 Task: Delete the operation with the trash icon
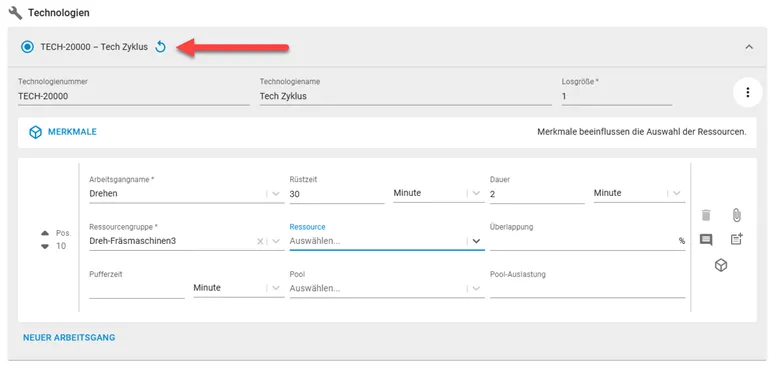[706, 215]
